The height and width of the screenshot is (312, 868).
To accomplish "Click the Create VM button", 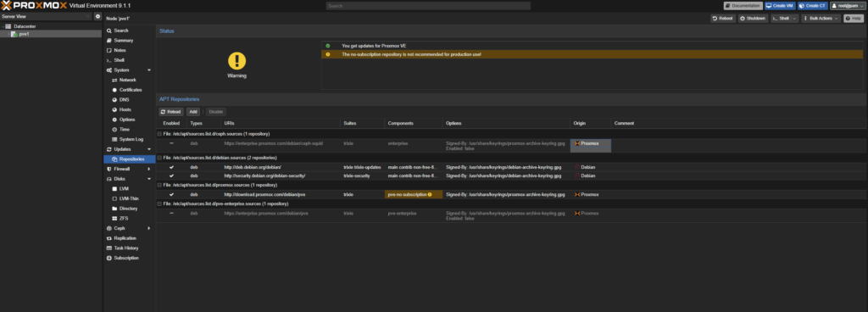I will point(780,6).
